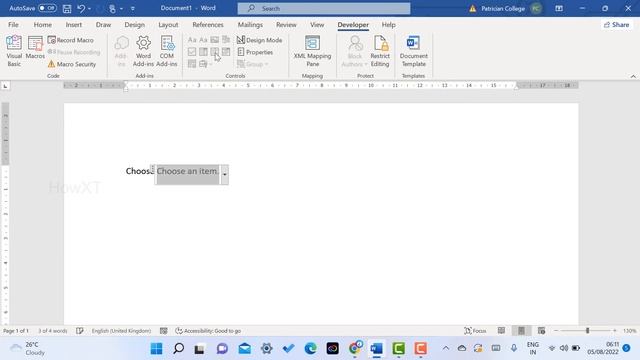Check spelling and grammar status icon
The image size is (640, 360).
coord(80,331)
